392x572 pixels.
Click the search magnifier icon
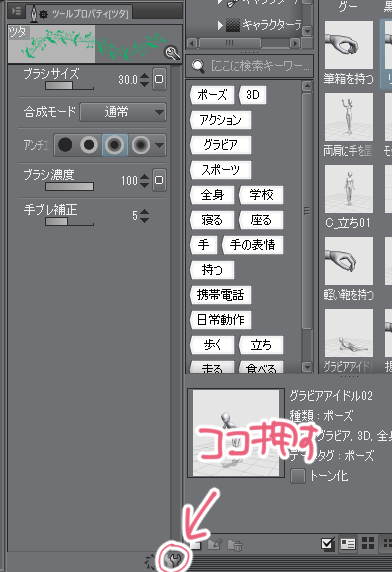click(x=198, y=66)
